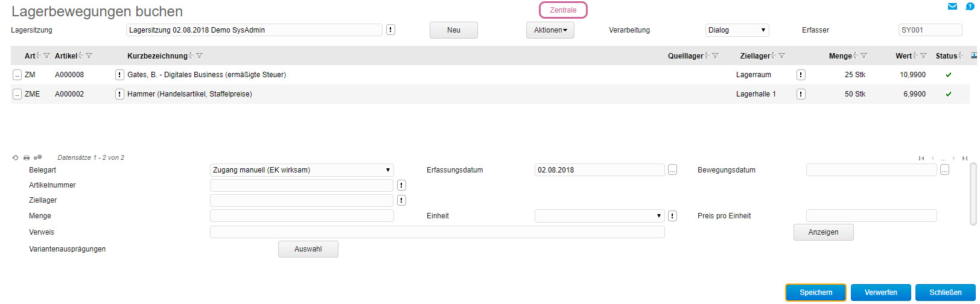Viewport: 980px width, 304px height.
Task: Open table settings gears icon
Action: click(38, 158)
